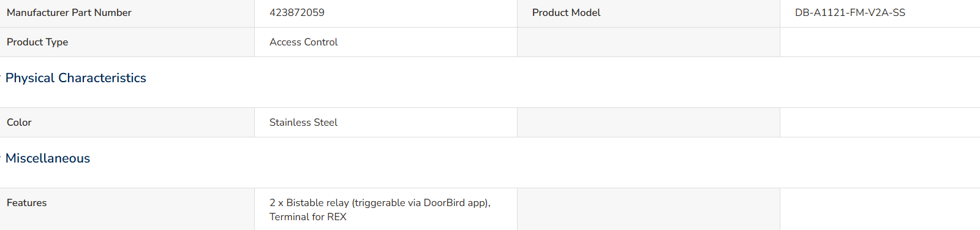Click the Terminal for REX text line
Screen dimensions: 980x230
308,217
